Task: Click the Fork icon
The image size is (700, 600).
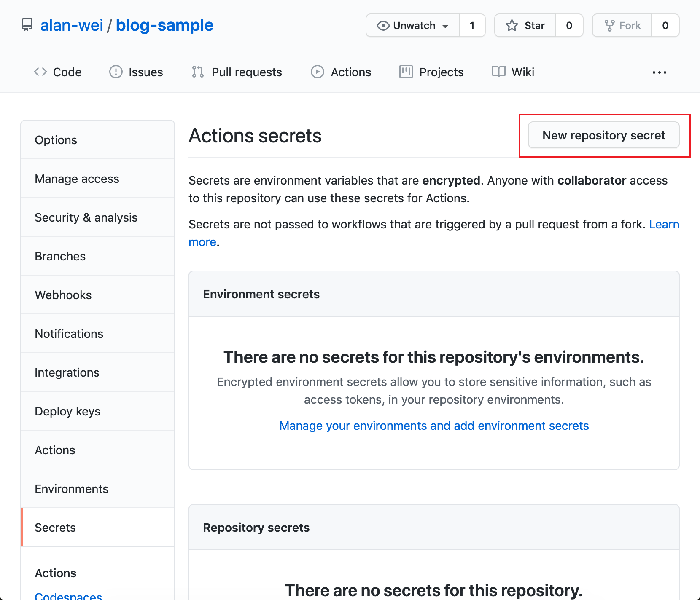Action: (609, 26)
